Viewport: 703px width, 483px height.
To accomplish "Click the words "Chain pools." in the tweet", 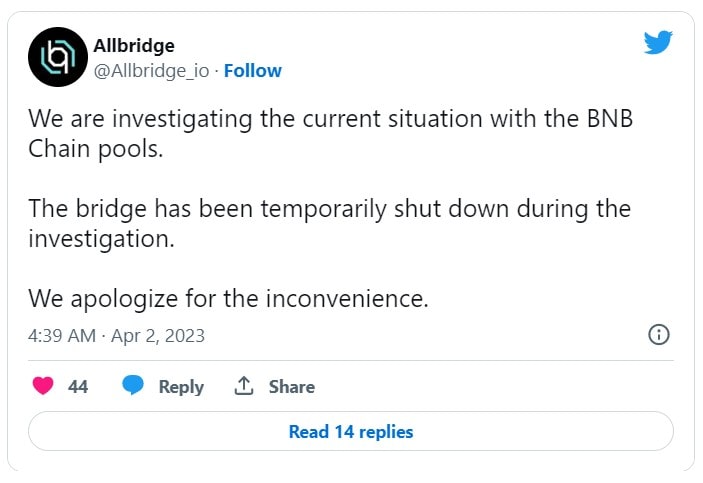I will [x=95, y=149].
